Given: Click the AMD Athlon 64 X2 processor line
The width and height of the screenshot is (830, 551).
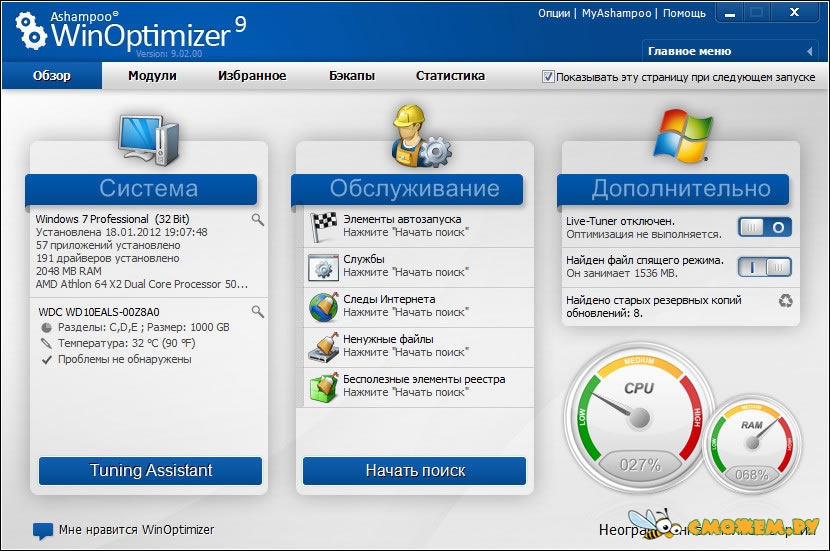Looking at the screenshot, I should pos(142,284).
